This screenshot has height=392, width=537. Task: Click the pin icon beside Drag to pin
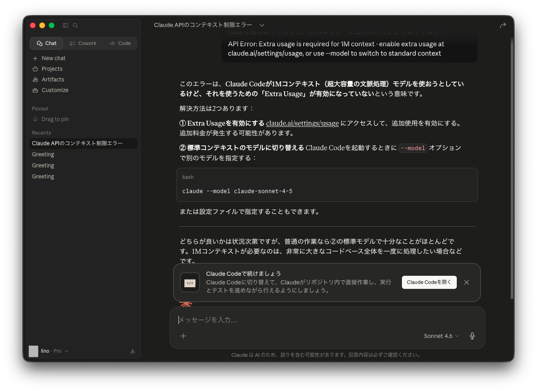35,119
